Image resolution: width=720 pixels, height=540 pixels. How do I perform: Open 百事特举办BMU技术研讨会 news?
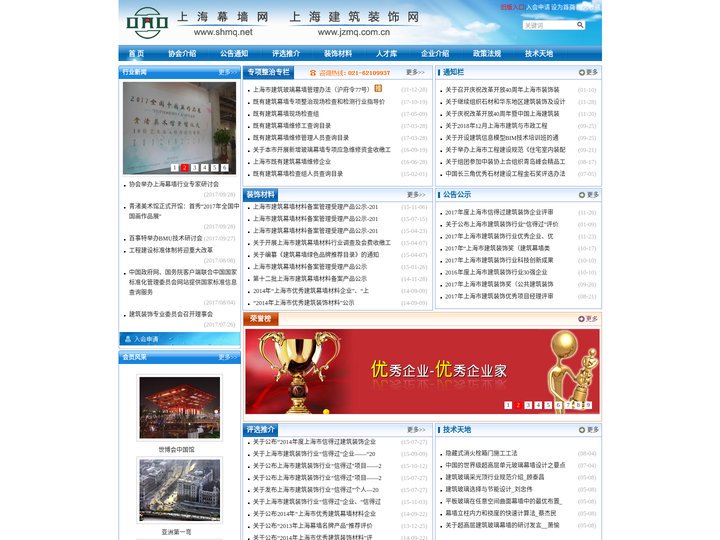tap(165, 238)
